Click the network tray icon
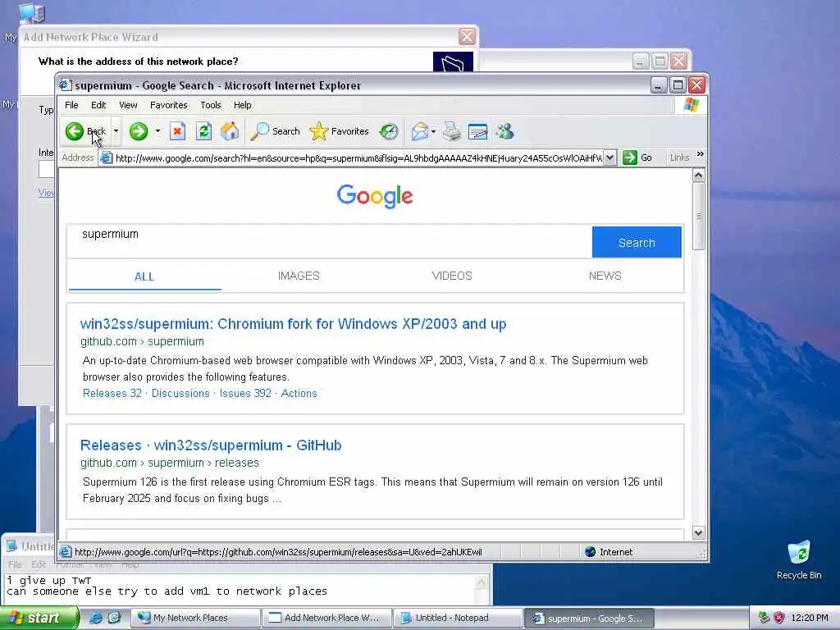 click(764, 618)
